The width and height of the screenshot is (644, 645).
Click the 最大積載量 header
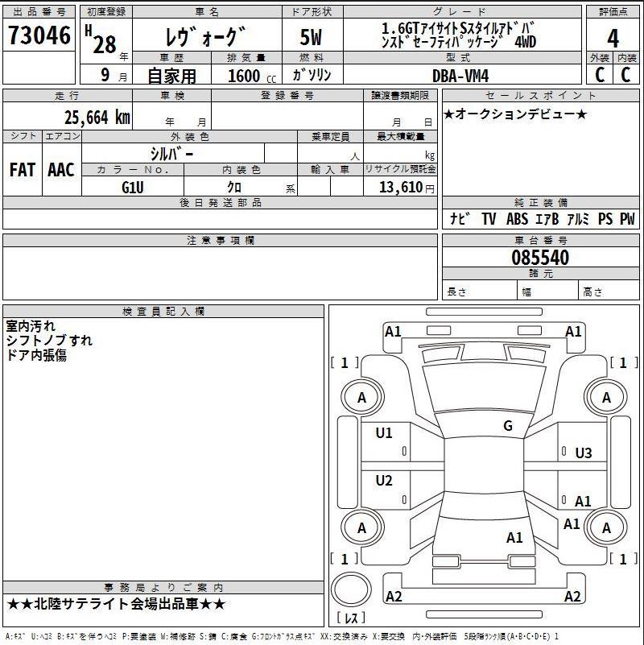(x=401, y=136)
